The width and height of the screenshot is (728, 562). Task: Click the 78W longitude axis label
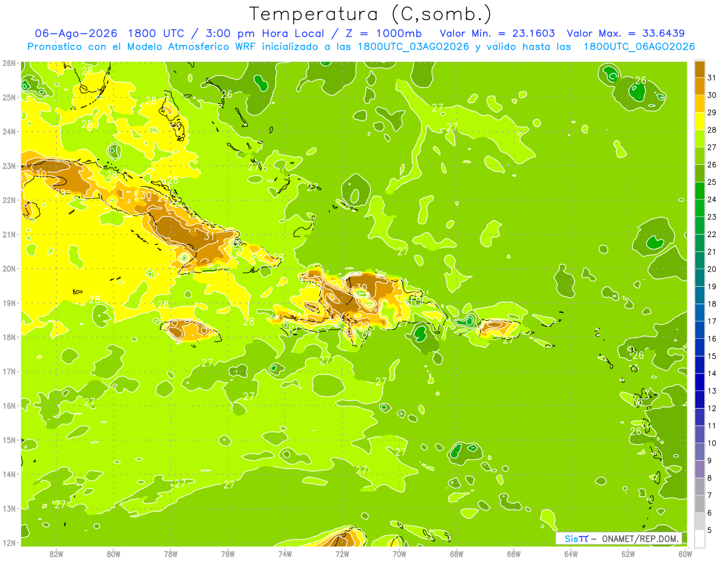pos(170,553)
